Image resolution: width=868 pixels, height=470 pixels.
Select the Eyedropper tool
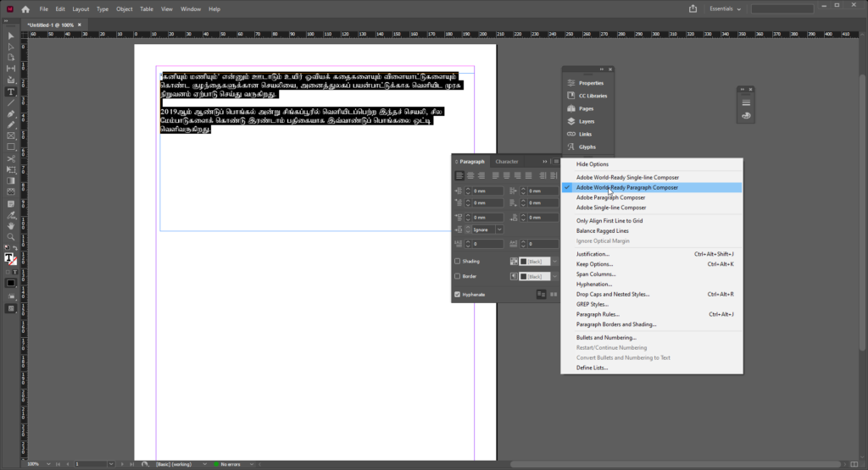10,215
